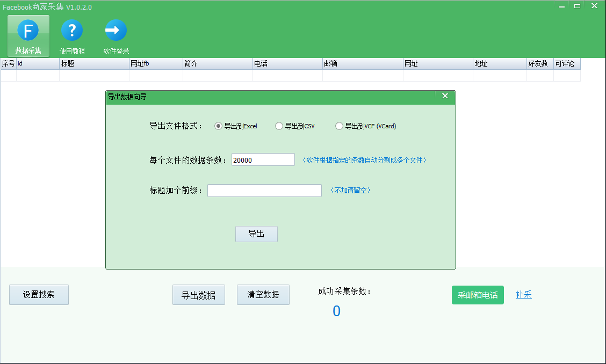Click the 软件登录 arrow icon

point(116,37)
